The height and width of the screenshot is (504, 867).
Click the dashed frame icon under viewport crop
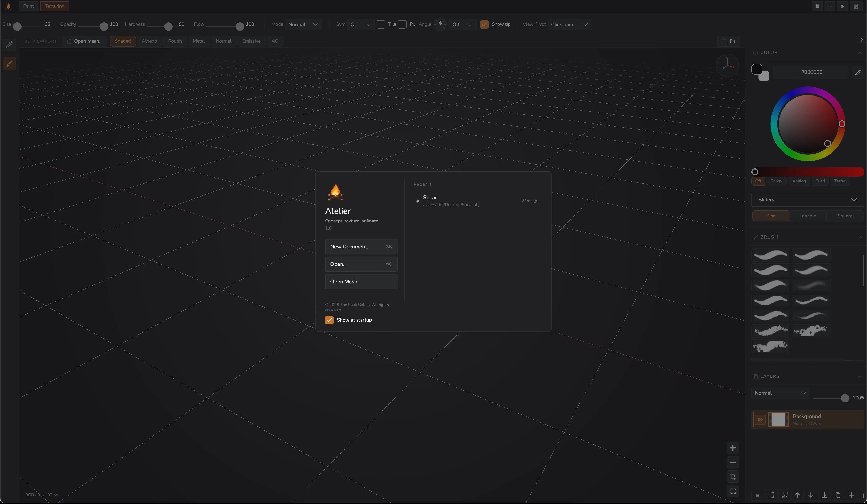[x=733, y=491]
